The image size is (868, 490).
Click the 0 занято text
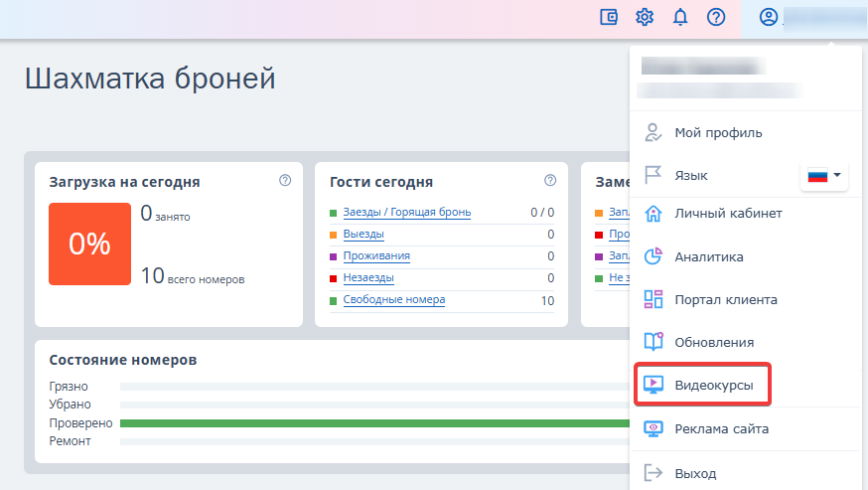point(165,214)
